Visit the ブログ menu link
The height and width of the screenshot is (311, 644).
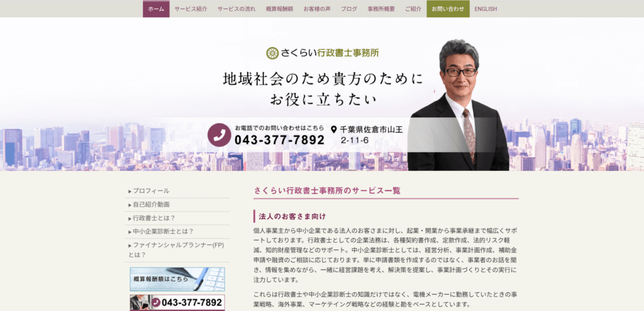click(349, 9)
